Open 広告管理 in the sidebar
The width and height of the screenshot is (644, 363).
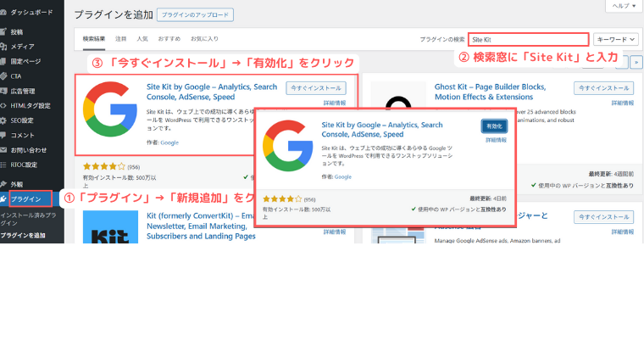click(x=23, y=92)
